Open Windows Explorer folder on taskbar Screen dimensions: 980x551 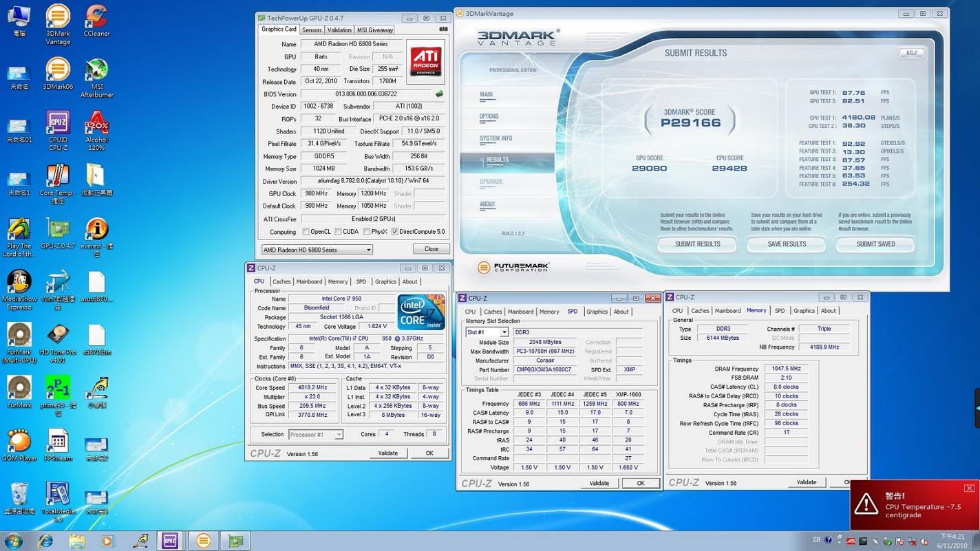(x=76, y=541)
